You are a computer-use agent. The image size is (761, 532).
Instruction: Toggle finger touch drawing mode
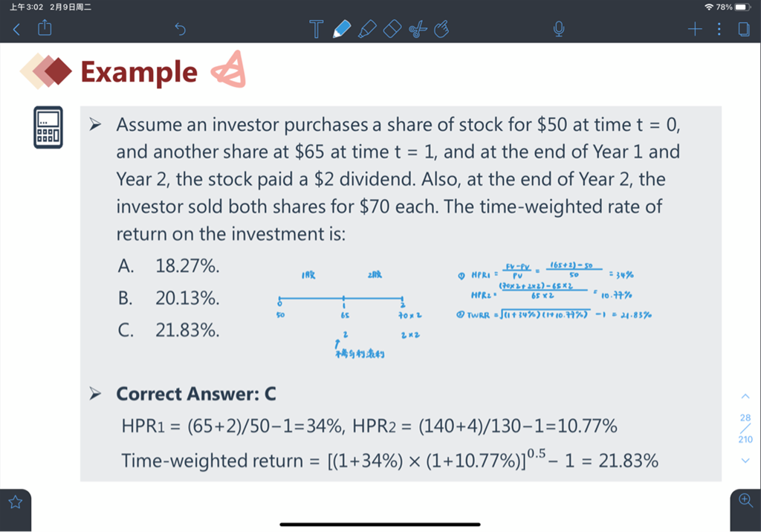click(x=441, y=29)
